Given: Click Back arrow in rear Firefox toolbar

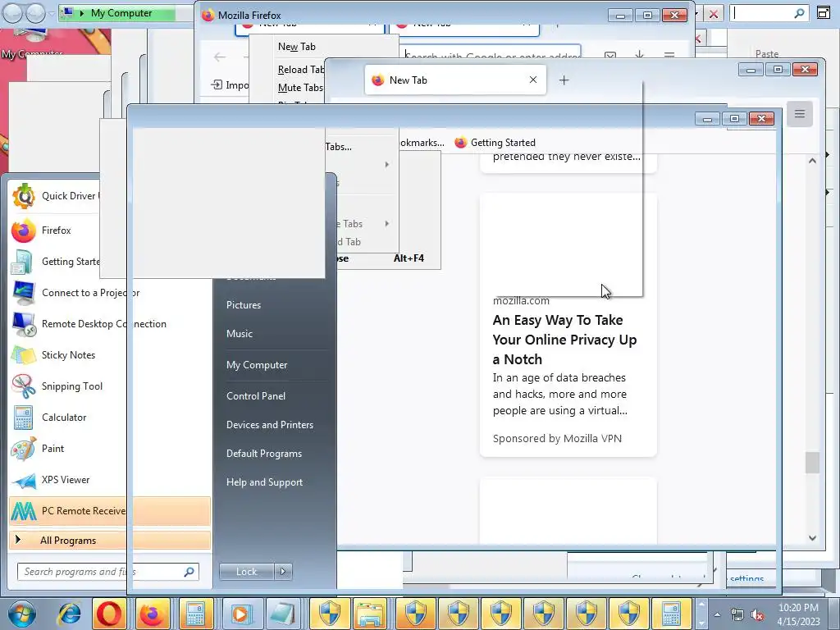Looking at the screenshot, I should coord(220,57).
